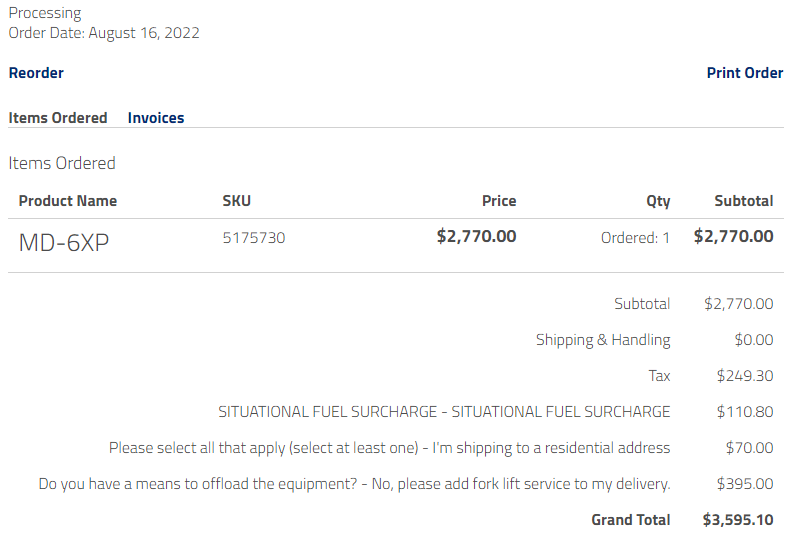The width and height of the screenshot is (800, 536).
Task: Click the Subtotal column header
Action: pos(743,201)
